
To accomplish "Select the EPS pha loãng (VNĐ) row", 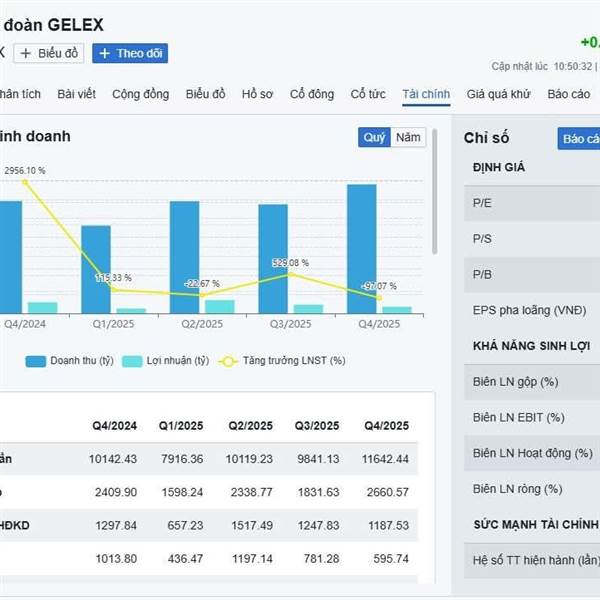I will (532, 310).
